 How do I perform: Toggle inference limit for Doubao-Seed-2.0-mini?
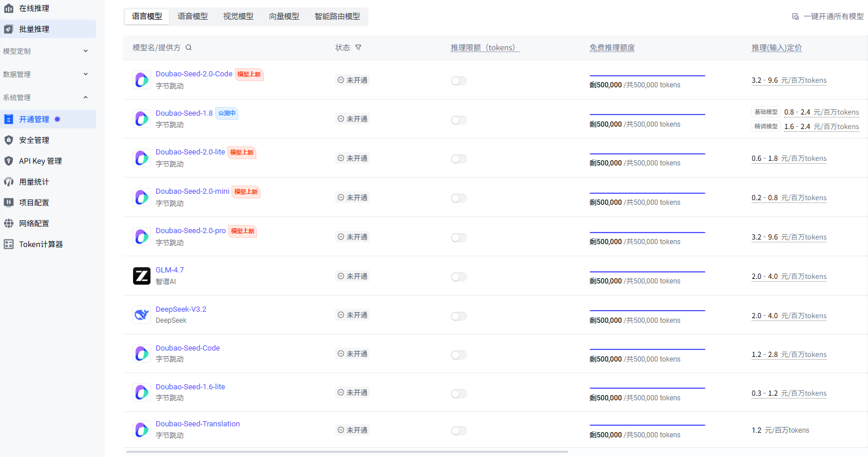(459, 198)
